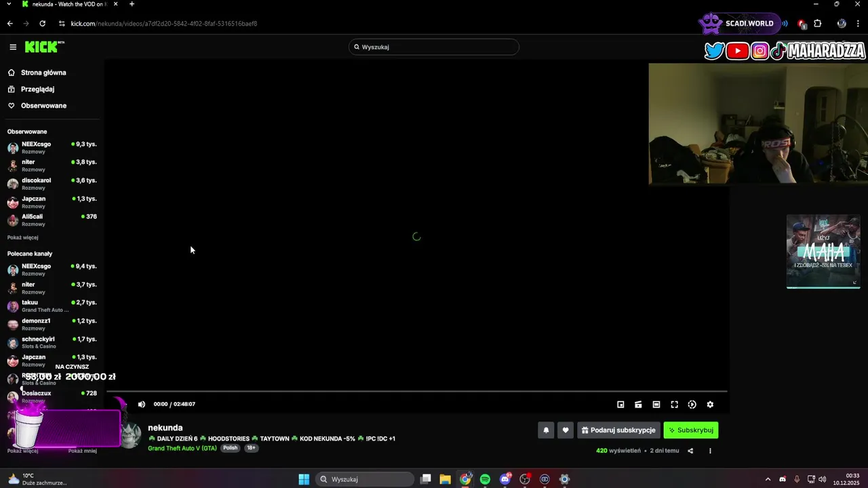Screen dimensions: 868x488
Task: Click the browser back arrow
Action: 10,24
